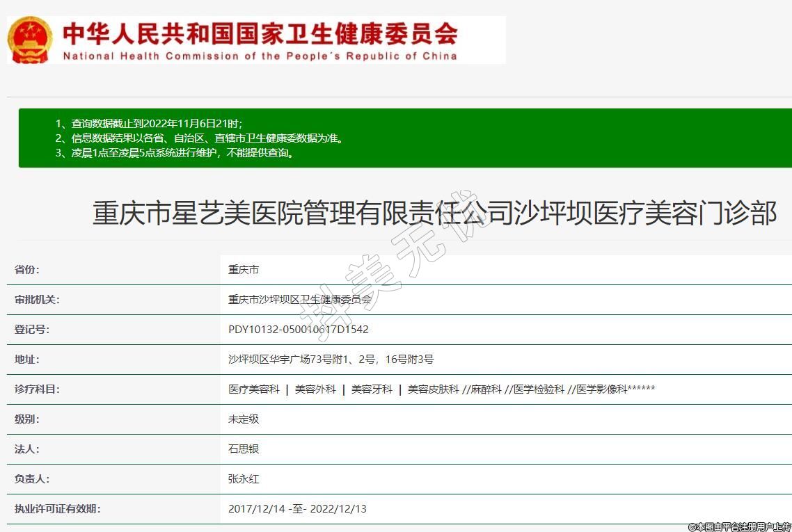Click 美容皮肤科 in the 诊疗科目 row

[x=434, y=389]
